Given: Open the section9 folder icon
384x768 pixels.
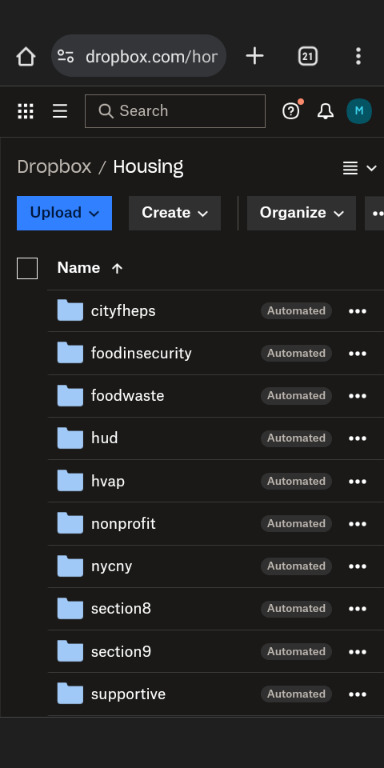Looking at the screenshot, I should pos(70,651).
